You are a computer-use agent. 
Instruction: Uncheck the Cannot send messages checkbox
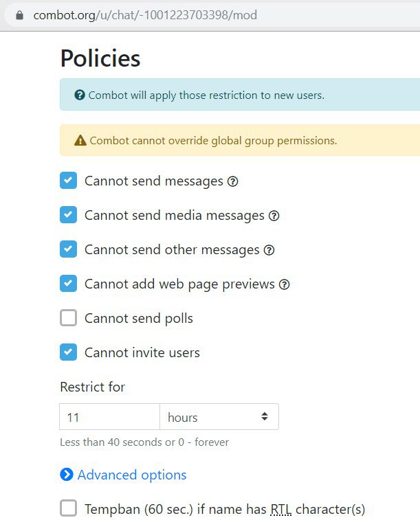pyautogui.click(x=68, y=181)
